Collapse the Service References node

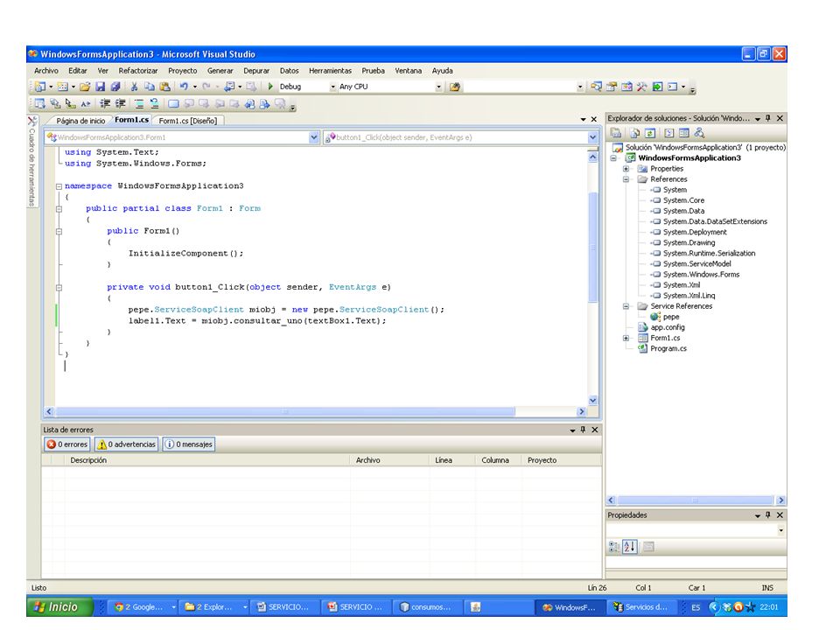coord(626,306)
